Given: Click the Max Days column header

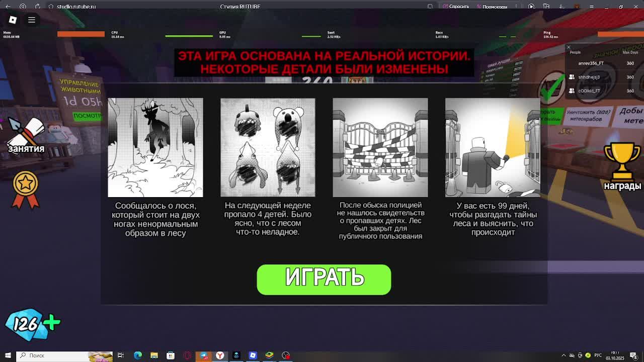Looking at the screenshot, I should click(x=630, y=52).
